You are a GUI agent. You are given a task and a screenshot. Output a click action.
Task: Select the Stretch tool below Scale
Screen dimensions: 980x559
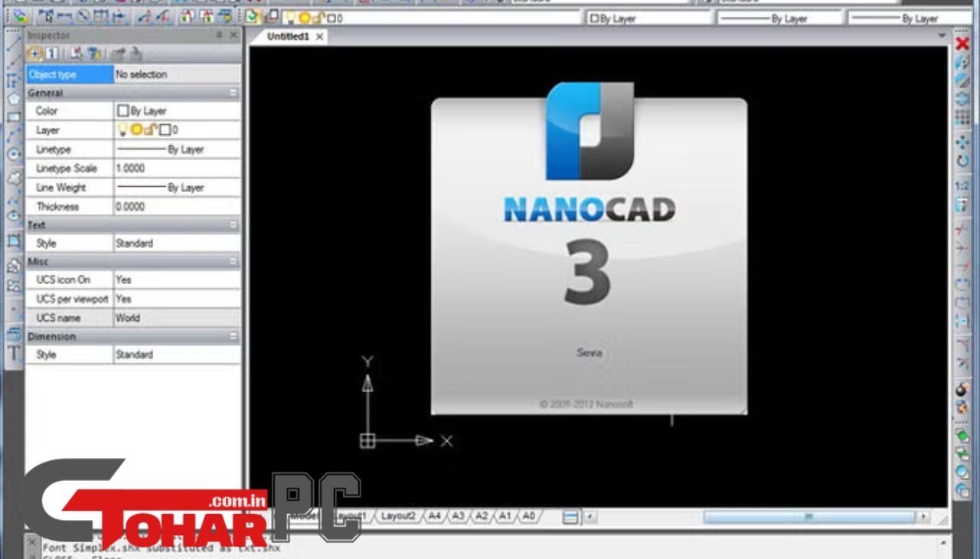[962, 205]
